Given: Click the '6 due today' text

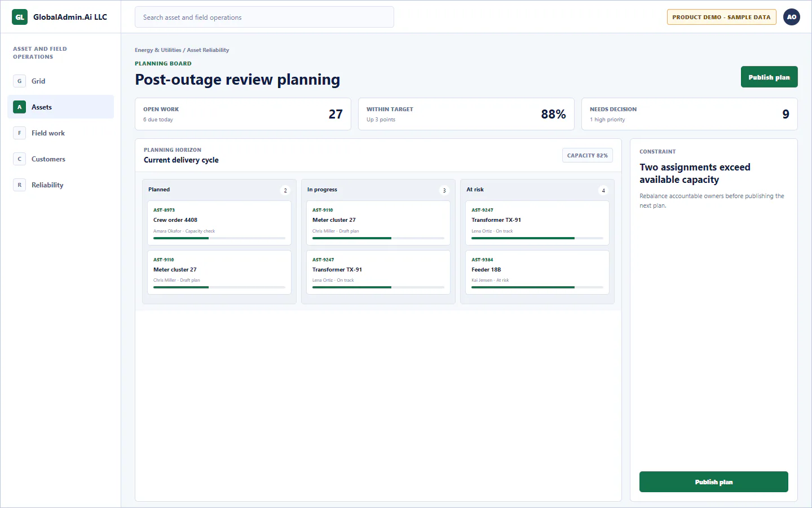Looking at the screenshot, I should coord(158,120).
